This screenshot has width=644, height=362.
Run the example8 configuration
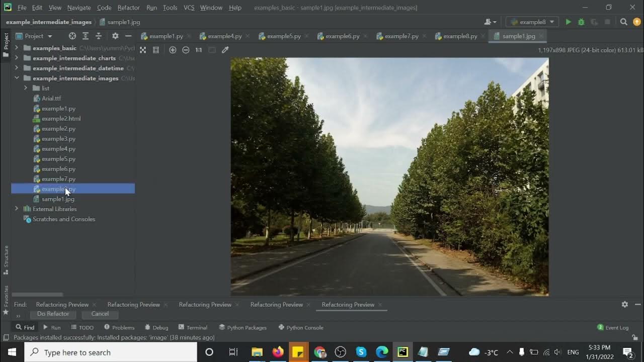[x=568, y=22]
